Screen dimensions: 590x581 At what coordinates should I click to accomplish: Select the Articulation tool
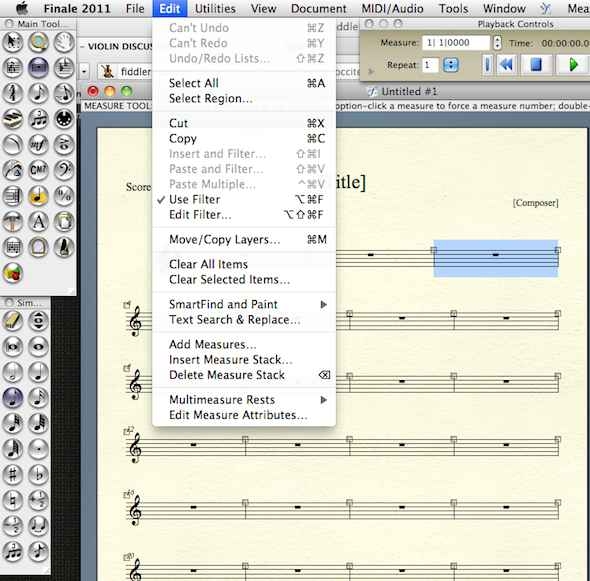point(64,144)
